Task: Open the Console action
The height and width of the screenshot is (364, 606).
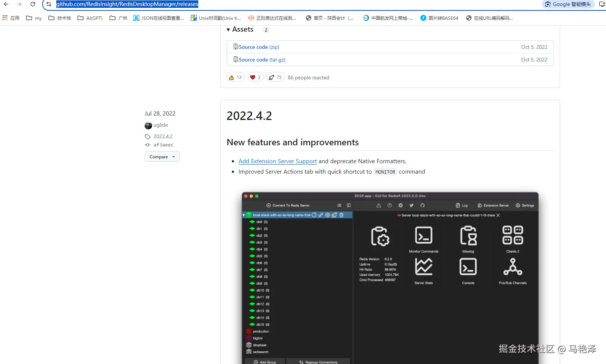Action: [x=468, y=271]
